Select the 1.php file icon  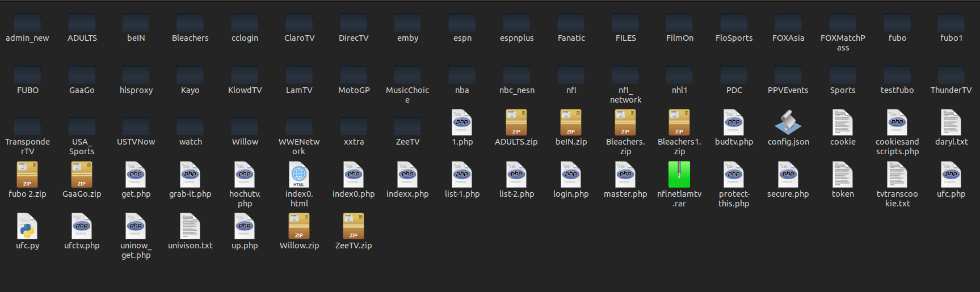[462, 122]
